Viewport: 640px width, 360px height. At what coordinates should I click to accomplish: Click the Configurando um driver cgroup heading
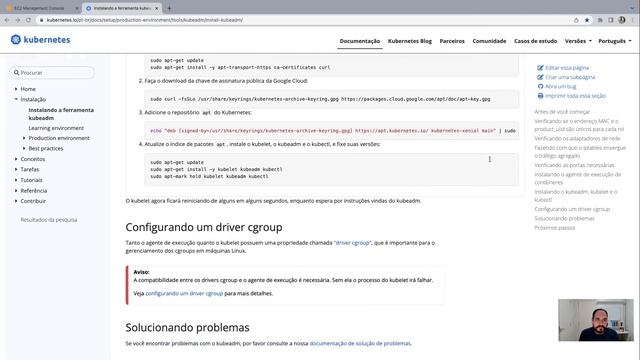[x=204, y=227]
